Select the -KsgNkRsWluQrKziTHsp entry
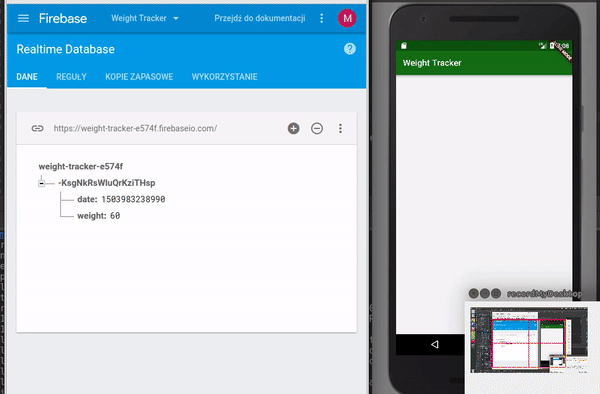Viewport: 600px width, 394px height. [x=107, y=183]
